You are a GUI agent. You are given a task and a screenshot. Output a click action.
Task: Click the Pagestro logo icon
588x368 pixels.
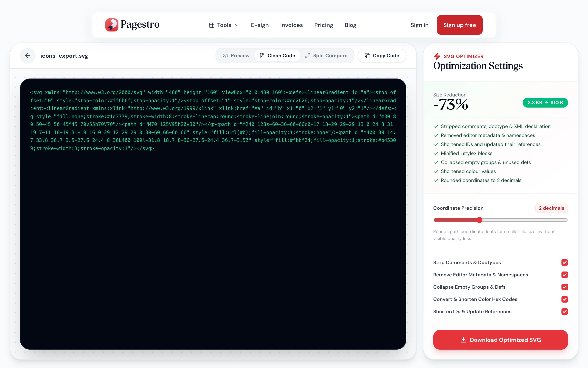point(112,25)
